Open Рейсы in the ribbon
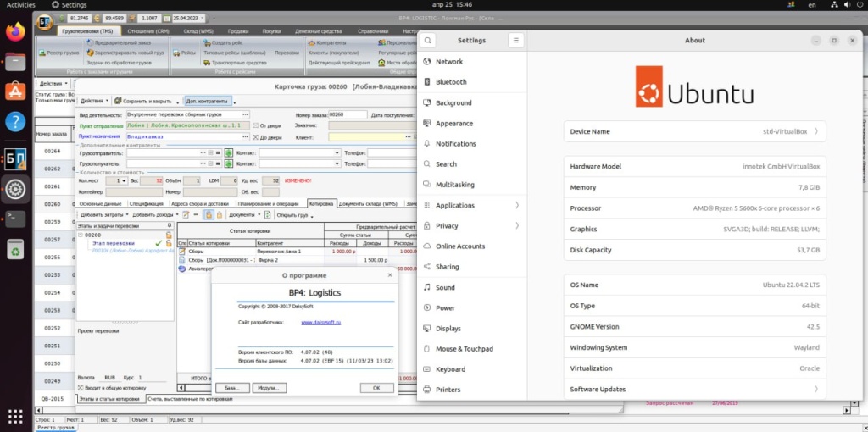This screenshot has height=432, width=868. [184, 53]
